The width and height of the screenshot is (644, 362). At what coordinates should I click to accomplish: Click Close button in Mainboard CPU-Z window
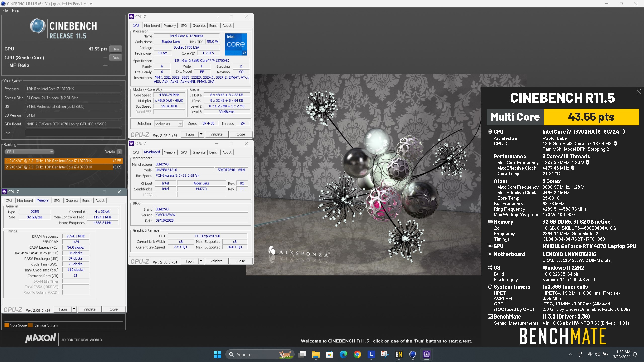240,261
